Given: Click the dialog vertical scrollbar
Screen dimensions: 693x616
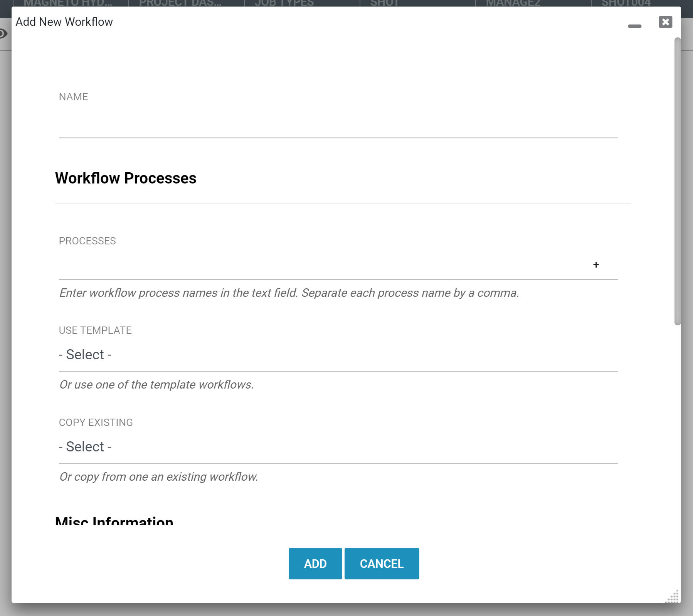Looking at the screenshot, I should point(677,181).
